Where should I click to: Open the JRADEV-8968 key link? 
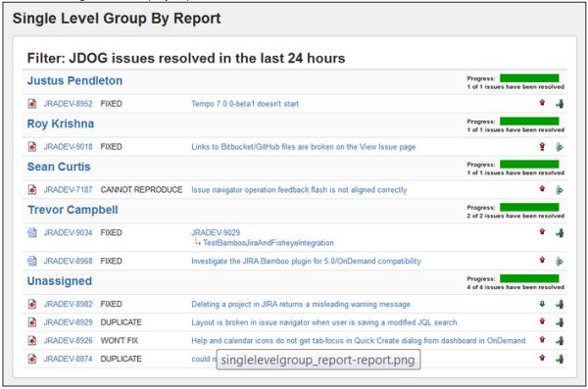(68, 261)
